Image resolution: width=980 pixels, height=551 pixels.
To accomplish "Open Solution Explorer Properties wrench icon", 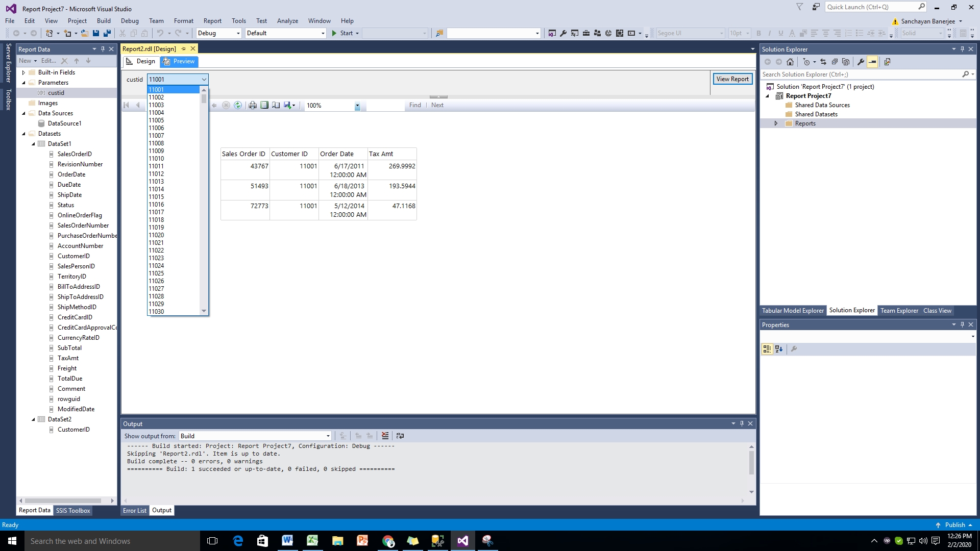I will [x=861, y=62].
